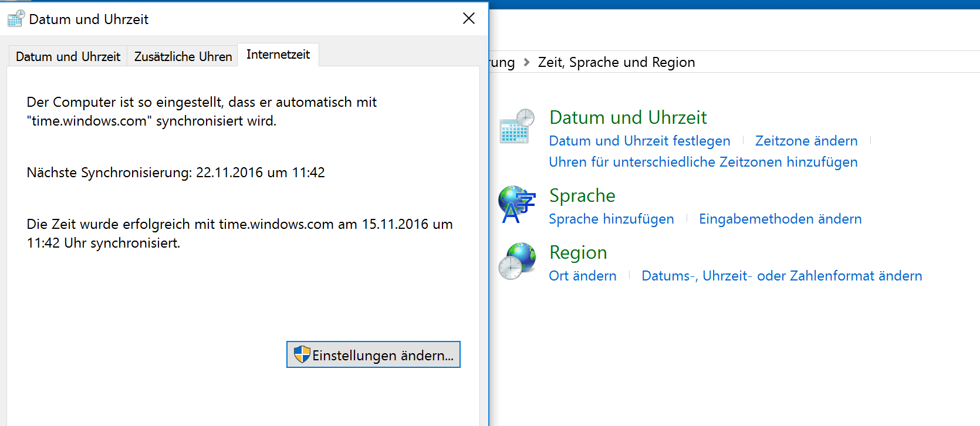This screenshot has width=980, height=426.
Task: Close the Datum und Uhrzeit dialog
Action: [468, 18]
